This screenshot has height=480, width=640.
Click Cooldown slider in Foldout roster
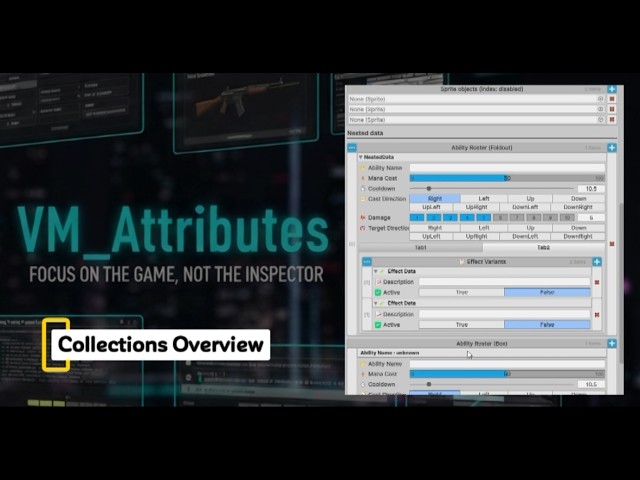pos(492,189)
